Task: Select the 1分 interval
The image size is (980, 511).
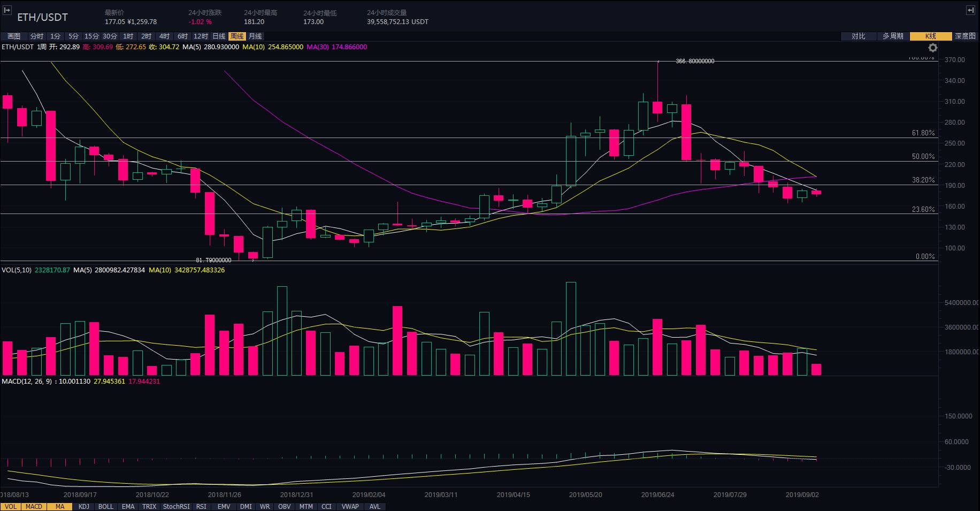Action: tap(55, 36)
